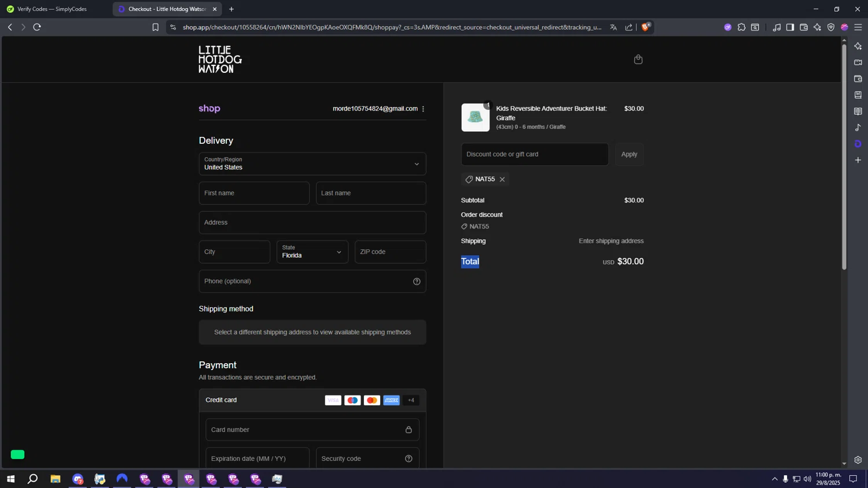
Task: Open the wallet icon in the sidebar
Action: coord(858,79)
